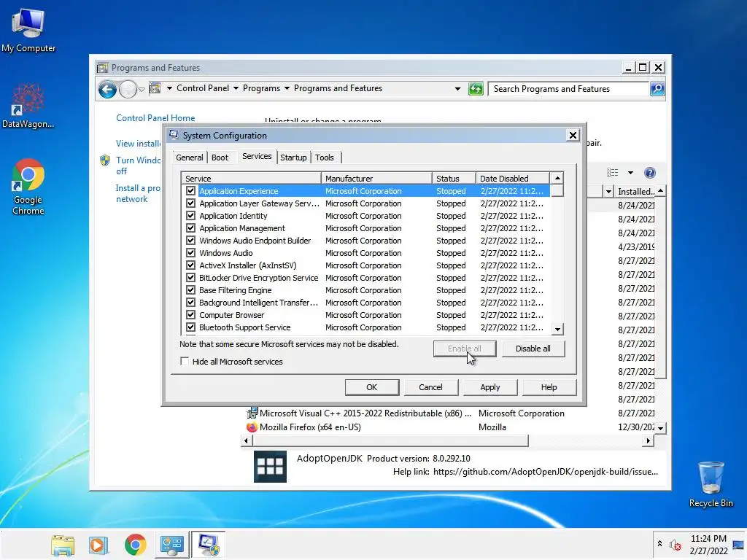Open Control Panel Home link
Image resolution: width=747 pixels, height=560 pixels.
tap(155, 117)
